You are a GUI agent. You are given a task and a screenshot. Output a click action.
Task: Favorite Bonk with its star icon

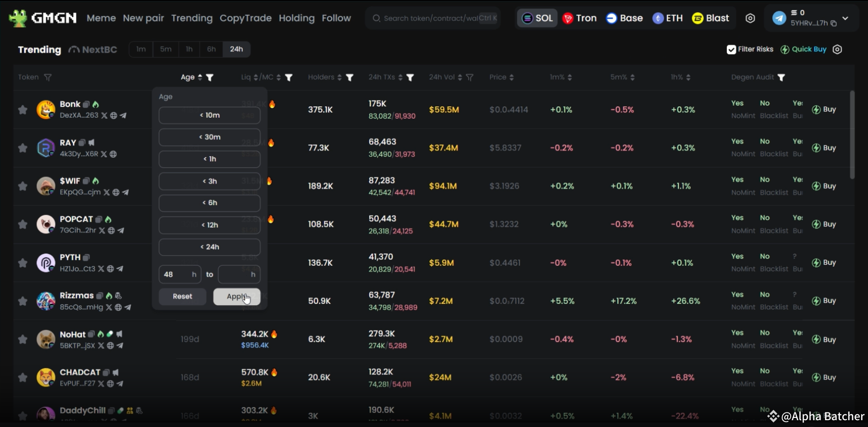(23, 110)
